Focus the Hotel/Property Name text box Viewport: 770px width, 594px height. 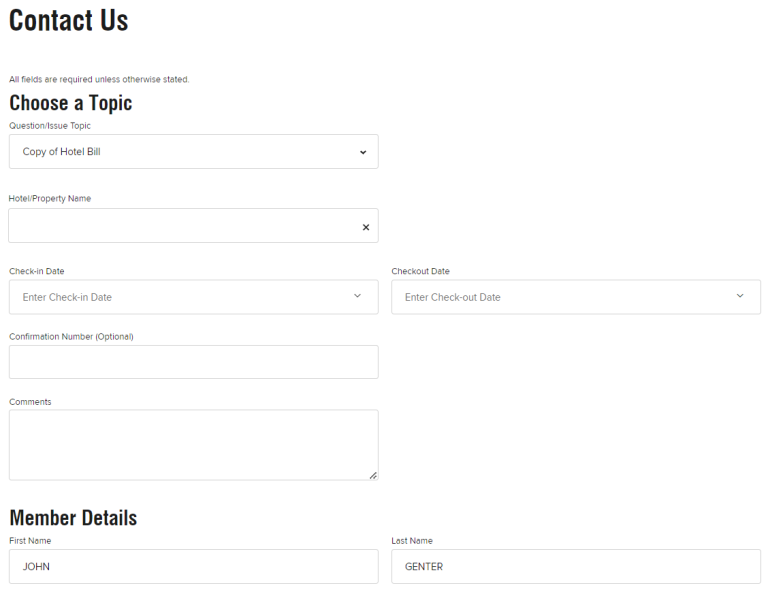(180, 226)
